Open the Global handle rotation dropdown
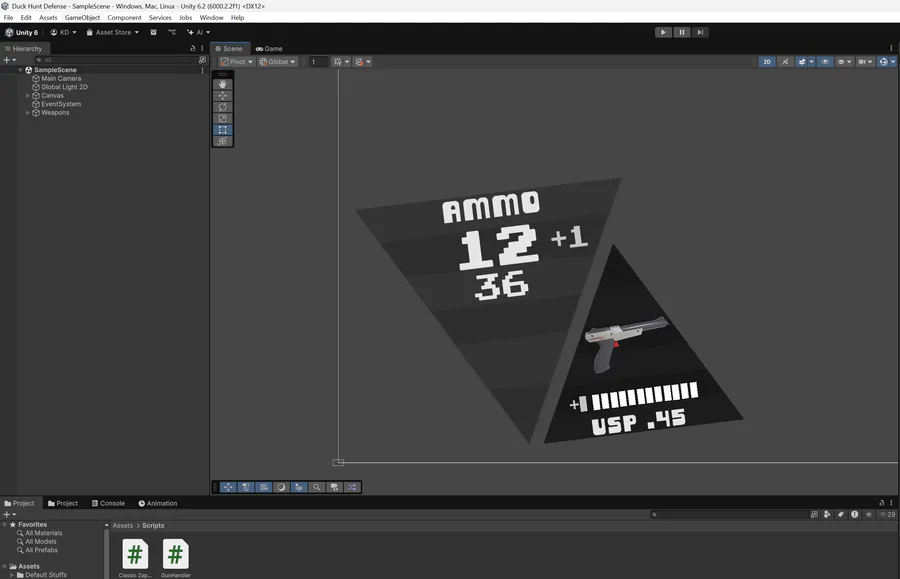Screen dimensions: 900x579 [278, 62]
